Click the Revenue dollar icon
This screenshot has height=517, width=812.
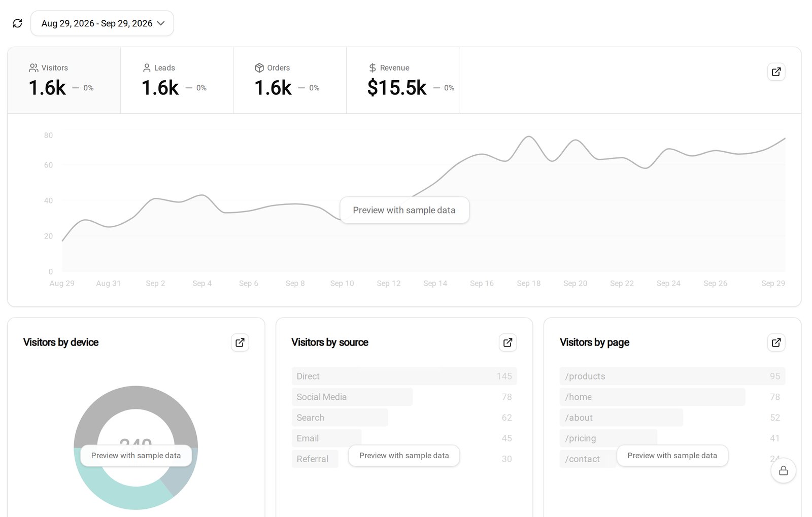[373, 68]
